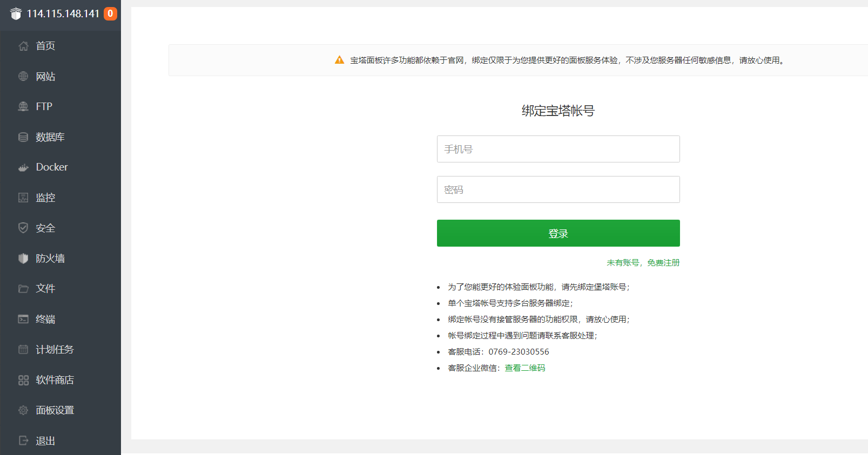This screenshot has width=868, height=455.
Task: Follow the 未有账号，免费注册 link
Action: (643, 262)
